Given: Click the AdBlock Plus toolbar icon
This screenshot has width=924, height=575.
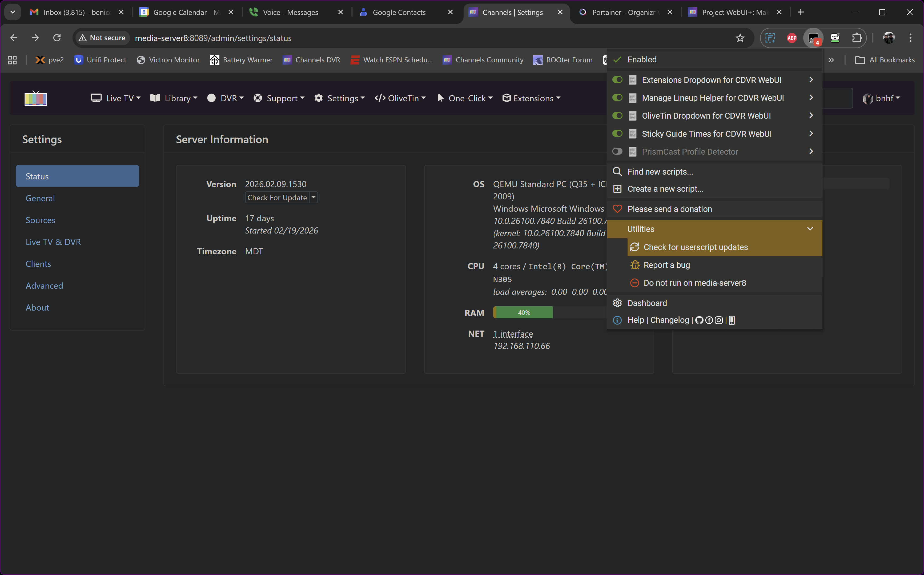Looking at the screenshot, I should click(x=792, y=38).
